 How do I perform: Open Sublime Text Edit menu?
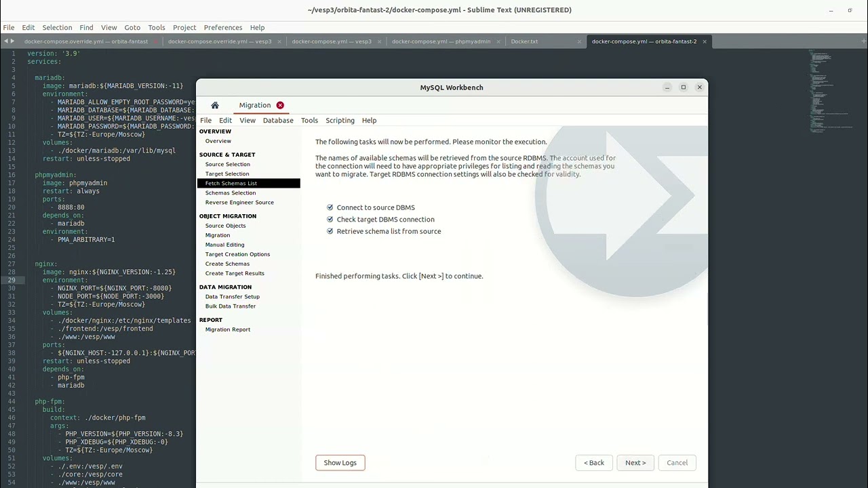coord(28,28)
